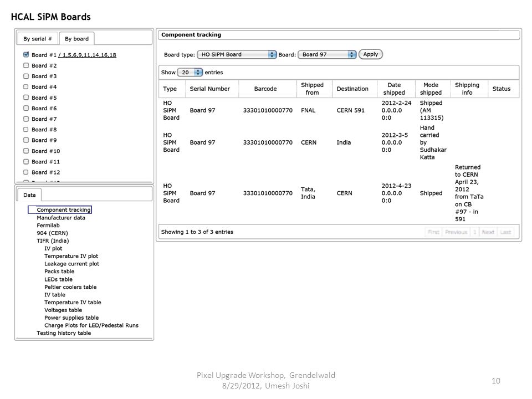Click the 2012-4-23 date shipped cell

point(396,193)
